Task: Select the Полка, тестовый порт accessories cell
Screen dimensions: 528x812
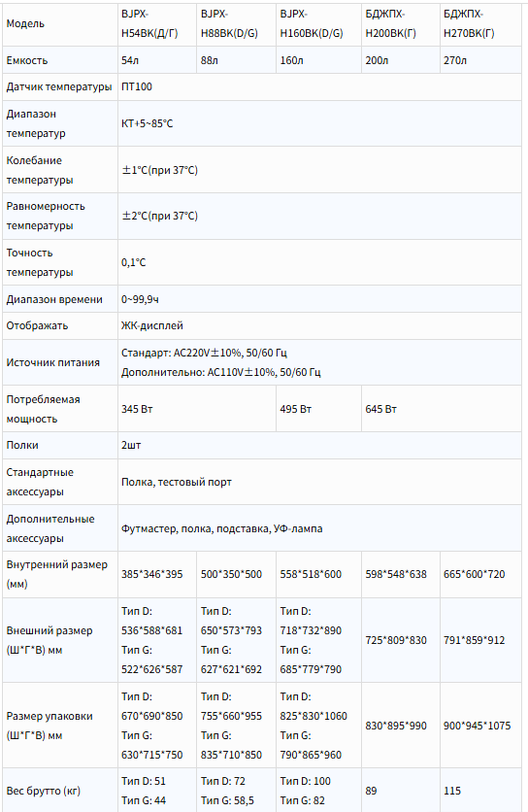Action: (319, 482)
